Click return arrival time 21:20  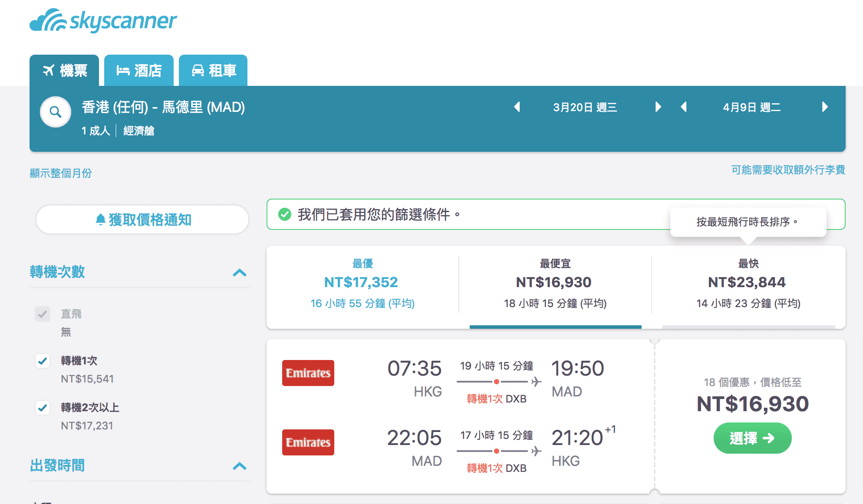pyautogui.click(x=578, y=438)
